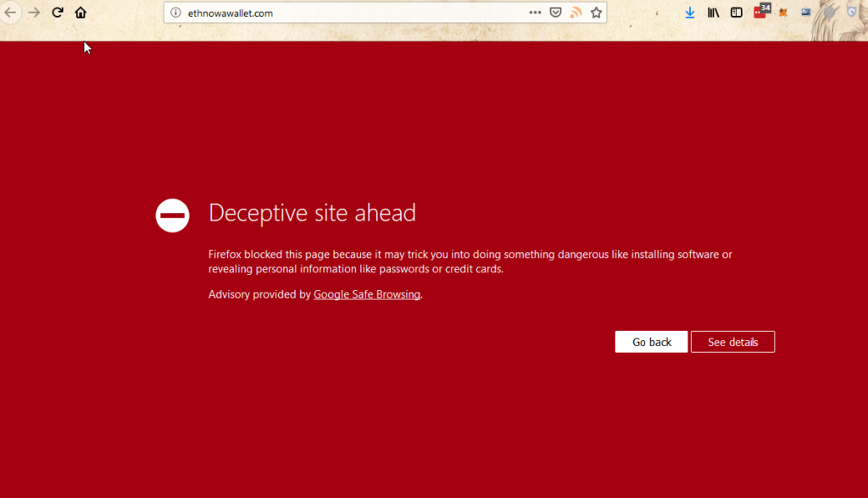Image resolution: width=868 pixels, height=498 pixels.
Task: Open the Library menu
Action: [x=714, y=13]
